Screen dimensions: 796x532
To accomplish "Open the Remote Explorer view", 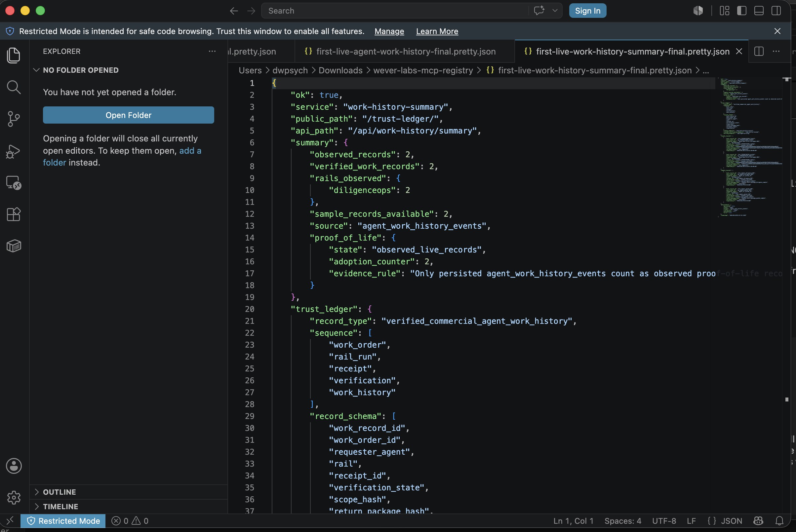I will click(14, 183).
